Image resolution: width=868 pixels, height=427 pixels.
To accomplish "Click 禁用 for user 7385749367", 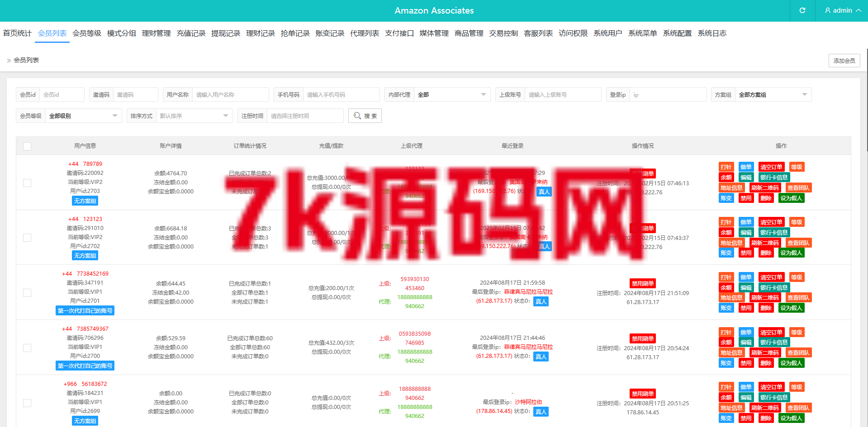I will coord(746,363).
